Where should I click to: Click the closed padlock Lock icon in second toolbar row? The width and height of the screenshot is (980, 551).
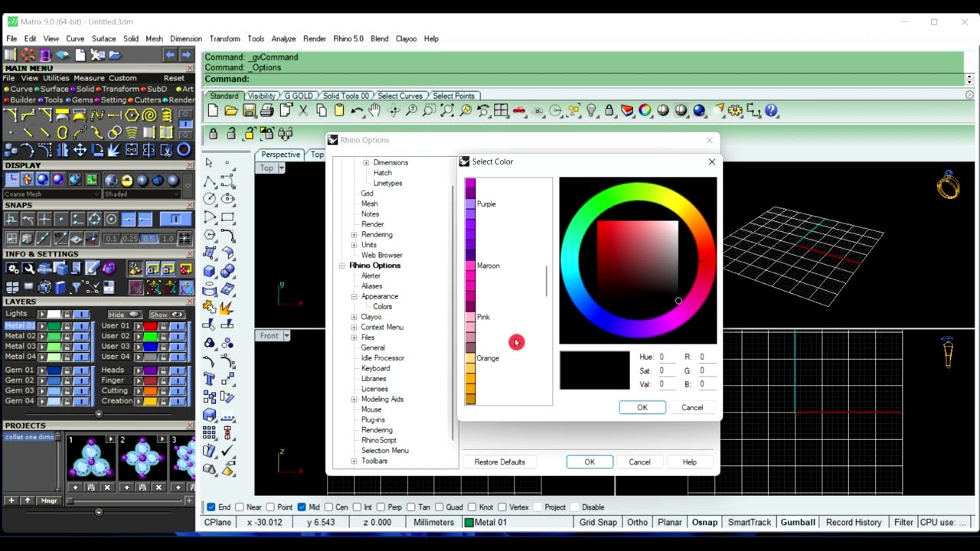click(x=214, y=134)
